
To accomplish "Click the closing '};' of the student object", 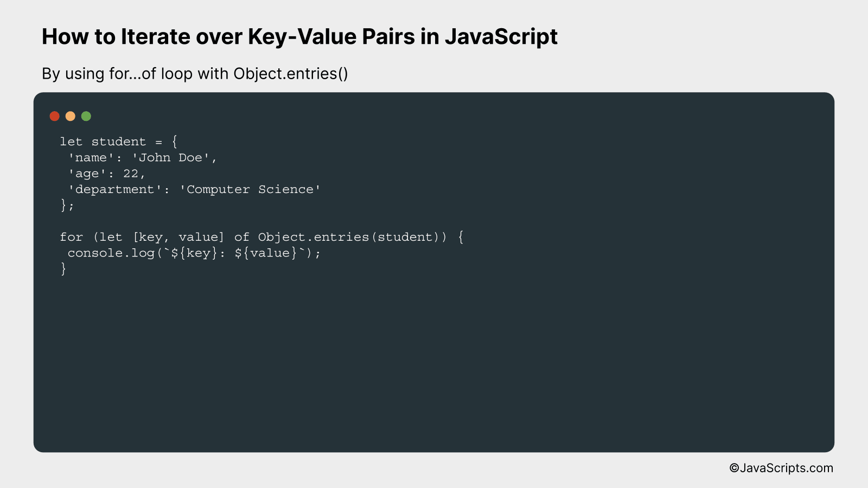I will tap(67, 206).
